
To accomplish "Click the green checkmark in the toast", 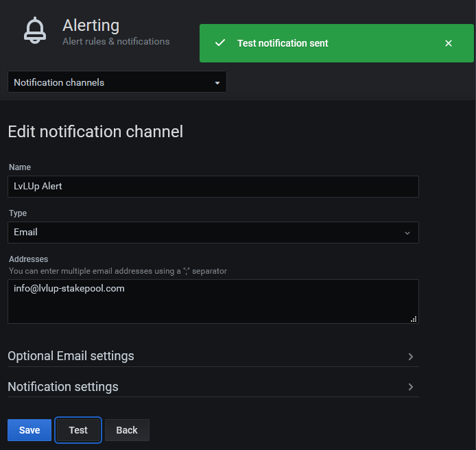I will (219, 43).
